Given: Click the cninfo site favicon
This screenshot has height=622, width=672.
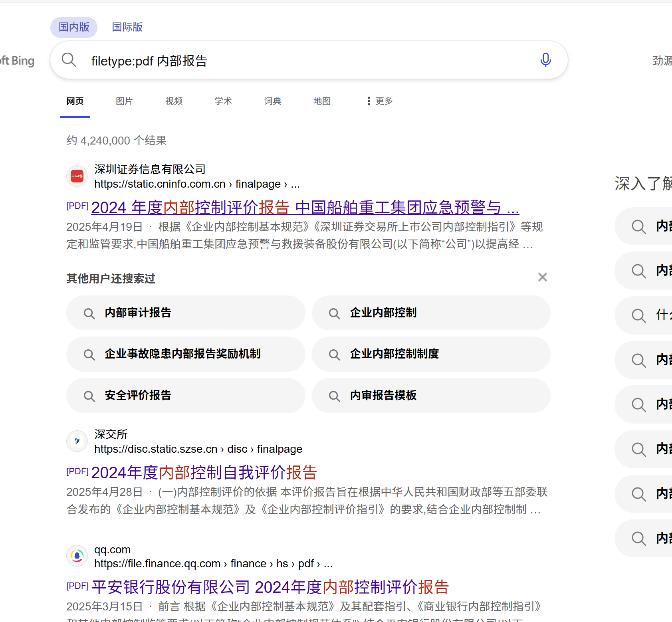Looking at the screenshot, I should 77,176.
